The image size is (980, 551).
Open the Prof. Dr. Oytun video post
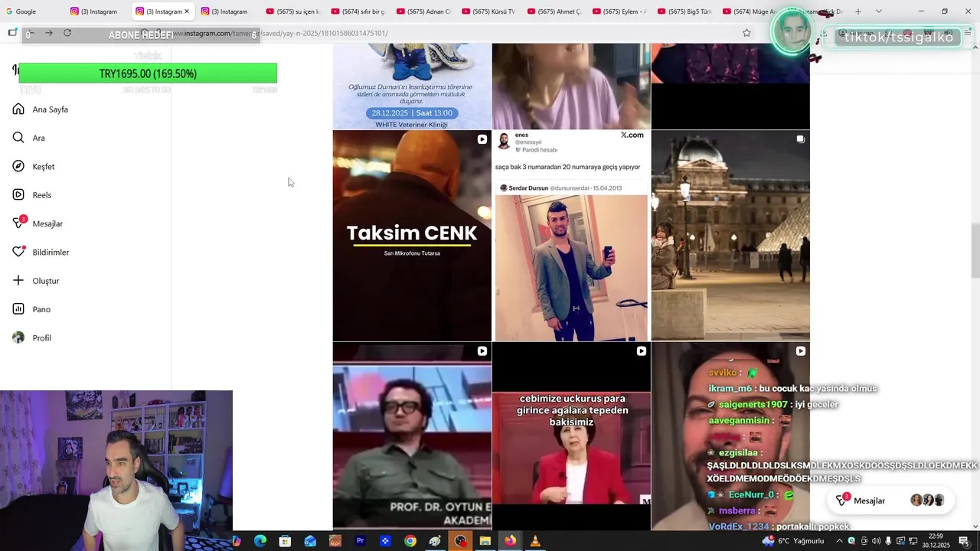[412, 436]
